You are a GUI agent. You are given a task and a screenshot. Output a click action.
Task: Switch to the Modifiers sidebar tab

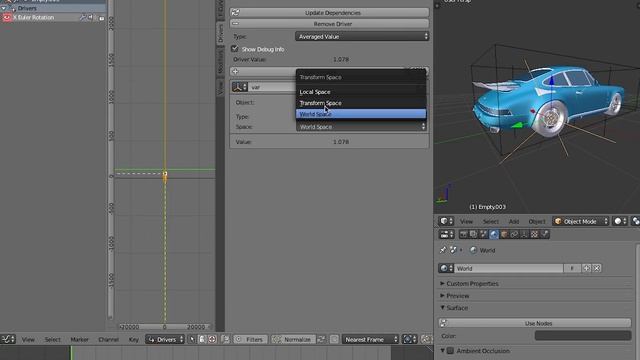coord(220,61)
